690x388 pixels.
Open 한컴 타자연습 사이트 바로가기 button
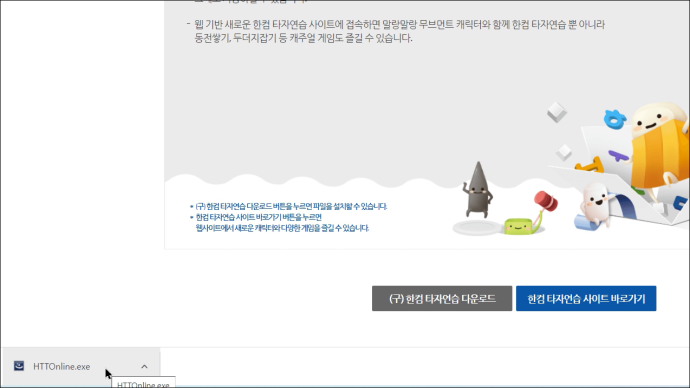point(586,298)
